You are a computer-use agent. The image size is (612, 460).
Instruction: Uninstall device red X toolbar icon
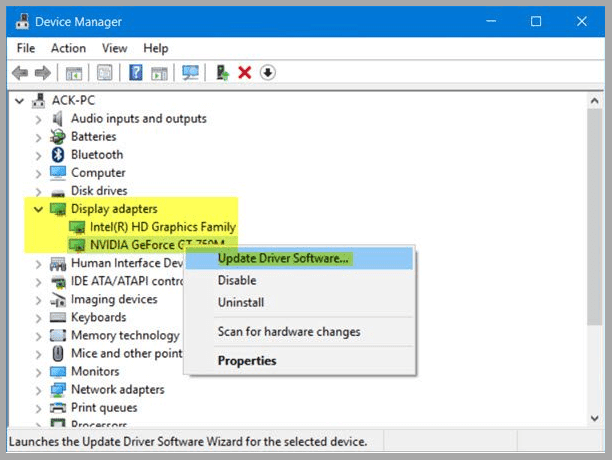[x=245, y=73]
